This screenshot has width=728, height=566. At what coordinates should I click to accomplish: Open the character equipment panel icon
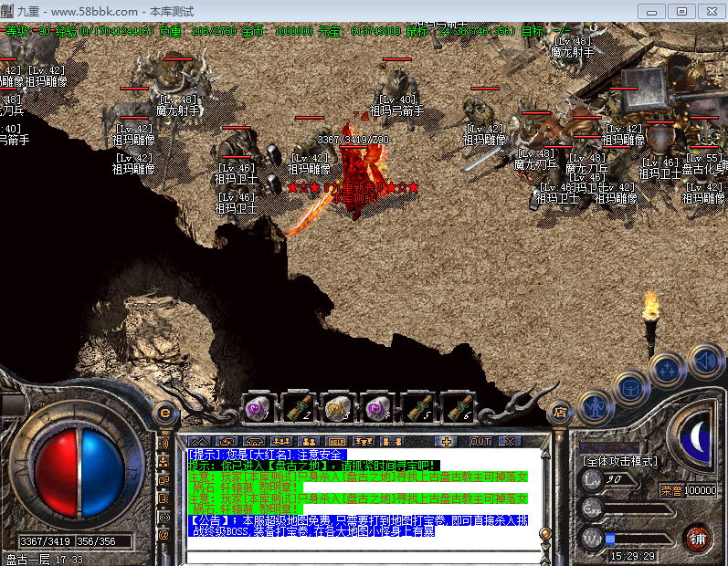[x=595, y=407]
